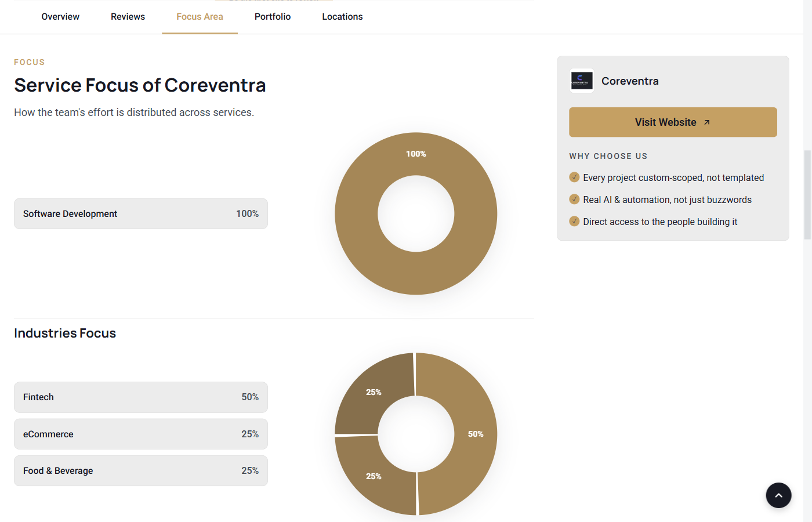Click check icon beside 'Real AI & automation'
Screen dimensions: 812x522
click(x=574, y=199)
